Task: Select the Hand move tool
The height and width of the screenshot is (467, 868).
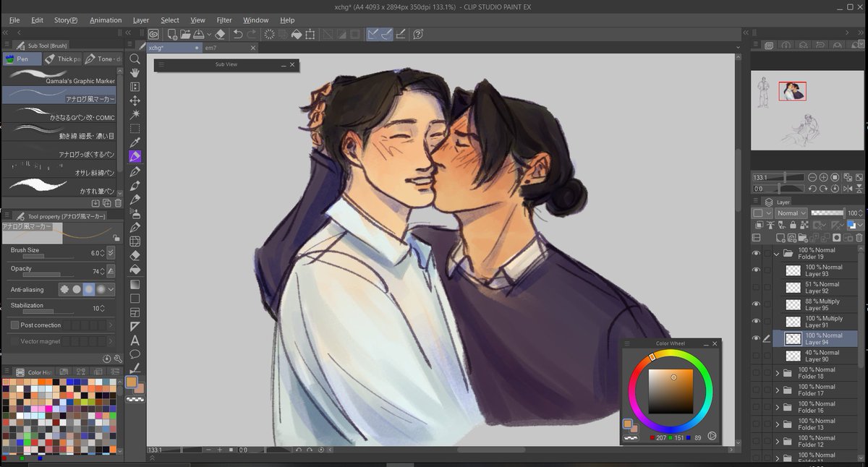Action: (135, 73)
